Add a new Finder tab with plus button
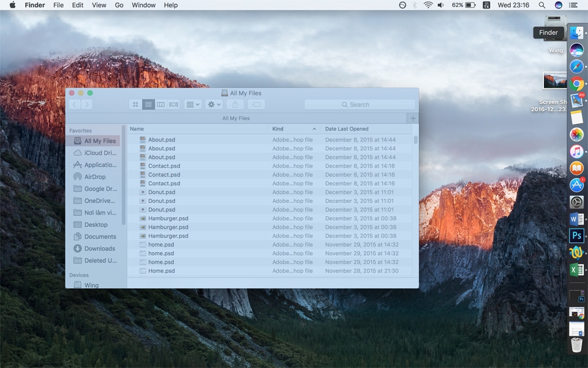The height and width of the screenshot is (368, 588). pyautogui.click(x=413, y=118)
